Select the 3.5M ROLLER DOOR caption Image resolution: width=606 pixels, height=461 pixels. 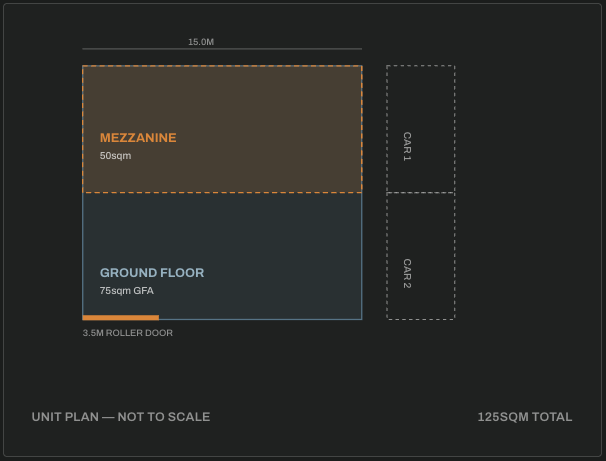tap(128, 333)
